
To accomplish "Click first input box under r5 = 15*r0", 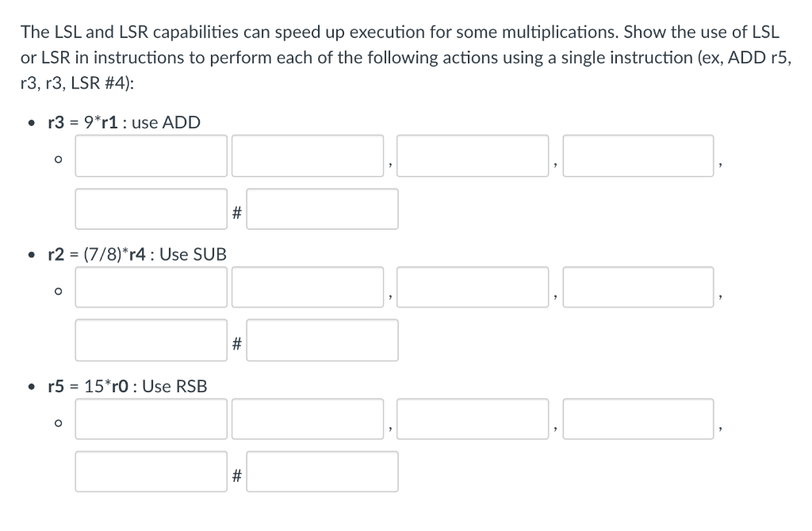I will 151,418.
